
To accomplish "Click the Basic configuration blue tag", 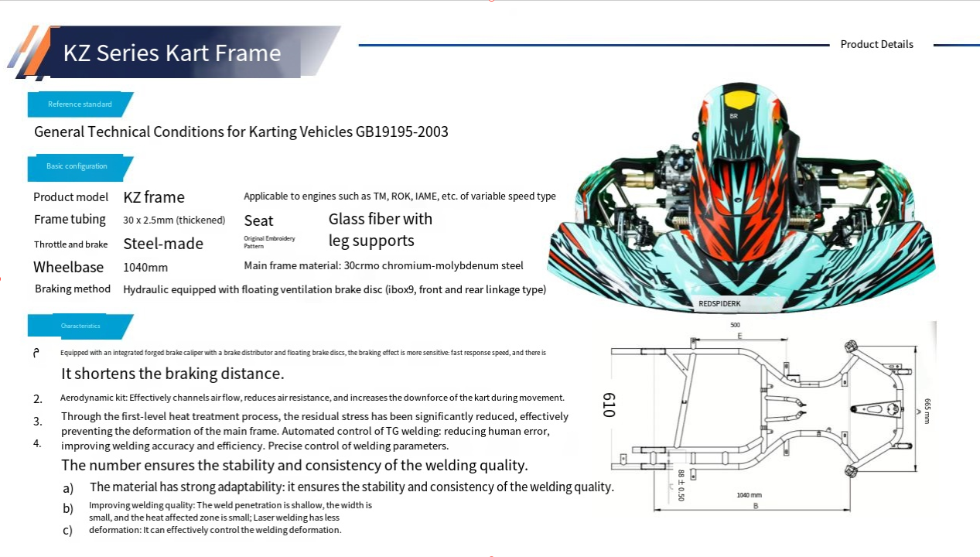I will pyautogui.click(x=80, y=167).
